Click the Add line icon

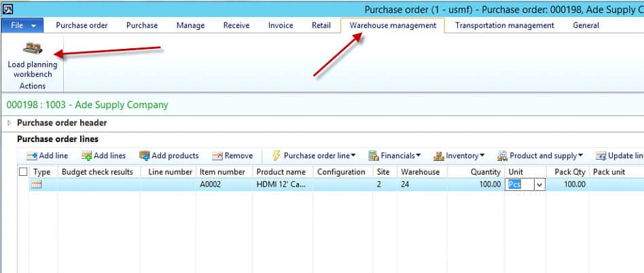coord(32,156)
